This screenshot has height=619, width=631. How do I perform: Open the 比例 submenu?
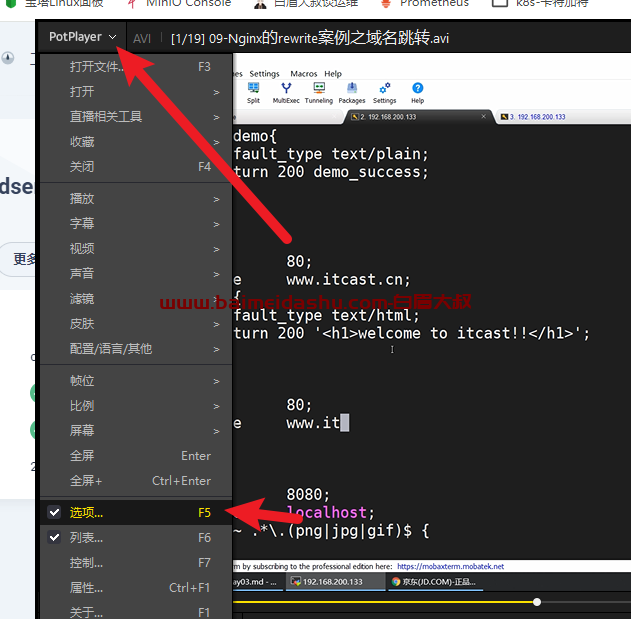[x=136, y=406]
